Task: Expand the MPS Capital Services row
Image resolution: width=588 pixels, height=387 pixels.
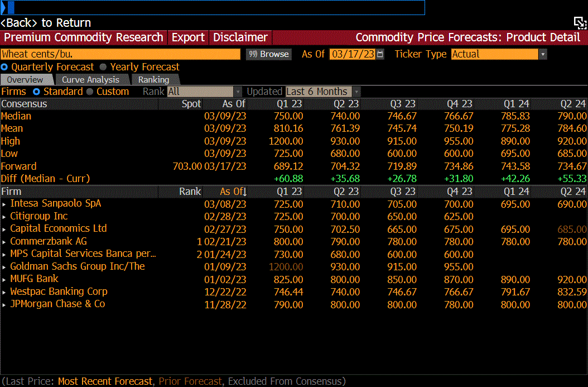Action: (x=4, y=255)
